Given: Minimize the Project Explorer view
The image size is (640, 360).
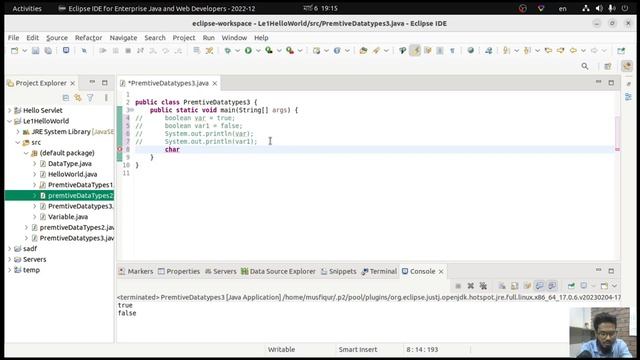Looking at the screenshot, I should tap(92, 82).
